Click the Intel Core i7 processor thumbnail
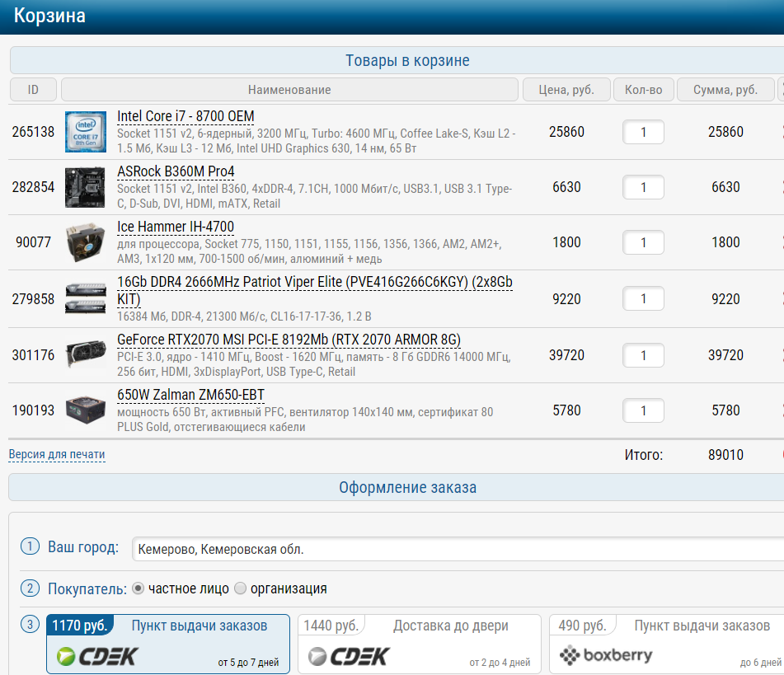Screen dimensions: 784x675 [86, 132]
